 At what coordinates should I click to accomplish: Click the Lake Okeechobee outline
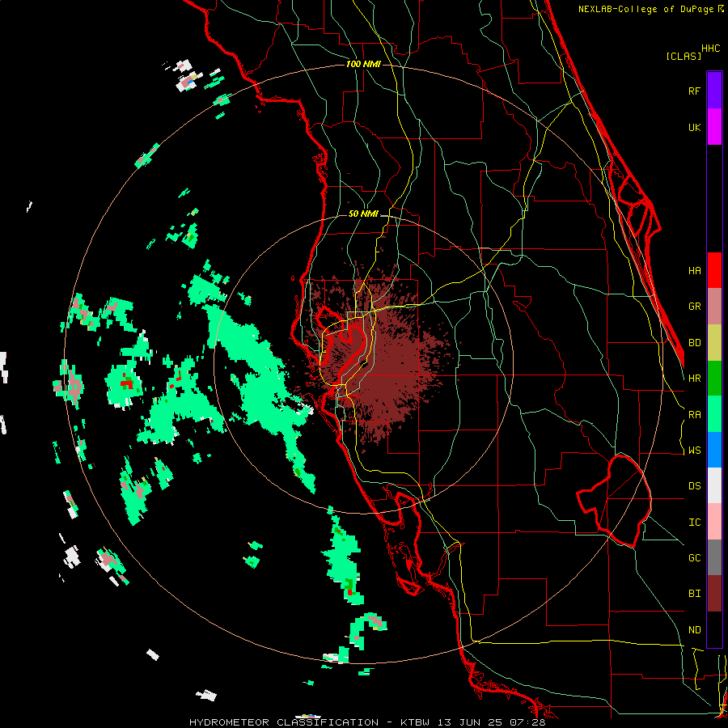pyautogui.click(x=614, y=501)
